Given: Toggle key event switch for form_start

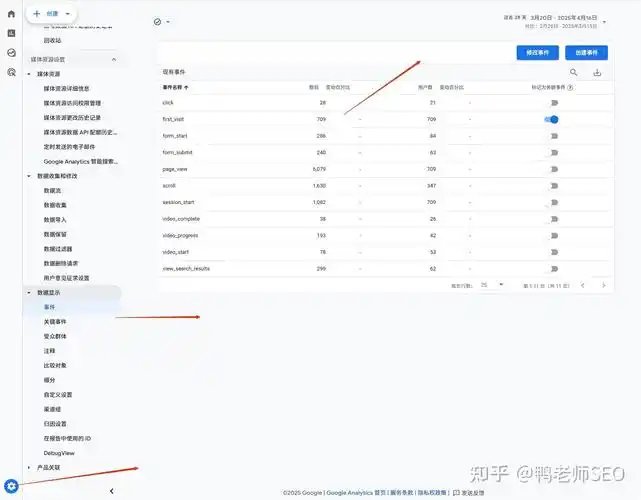Looking at the screenshot, I should (x=554, y=136).
